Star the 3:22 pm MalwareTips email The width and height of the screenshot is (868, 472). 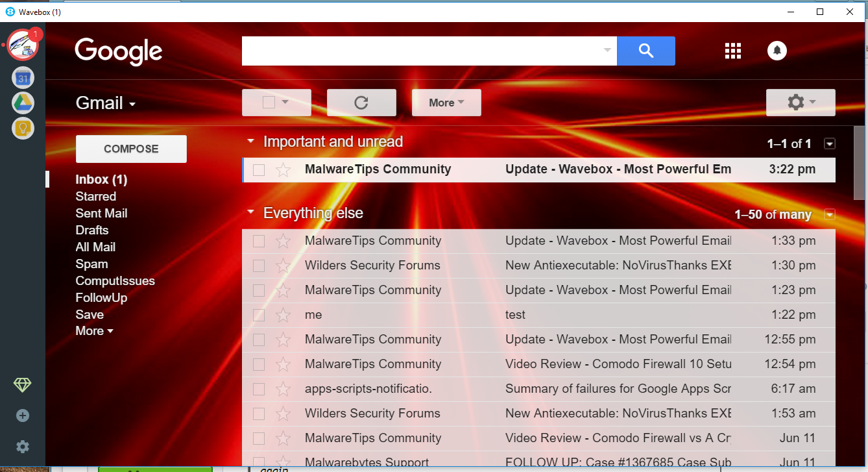pyautogui.click(x=283, y=170)
